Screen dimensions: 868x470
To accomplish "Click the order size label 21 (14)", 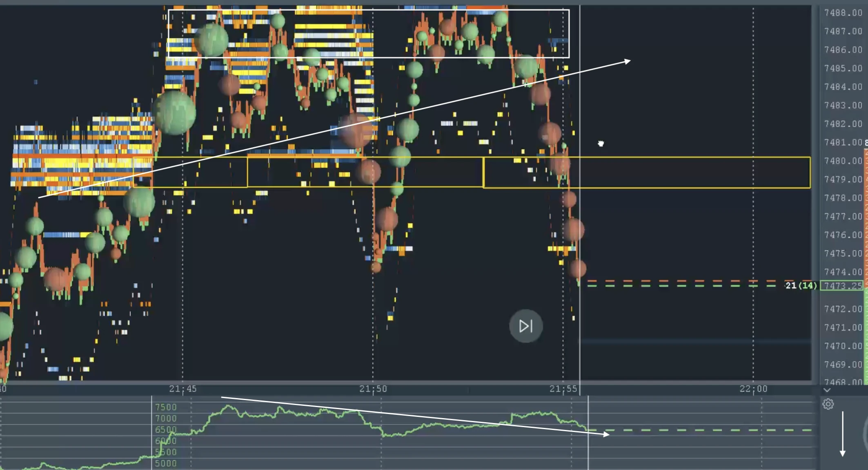I will 801,285.
